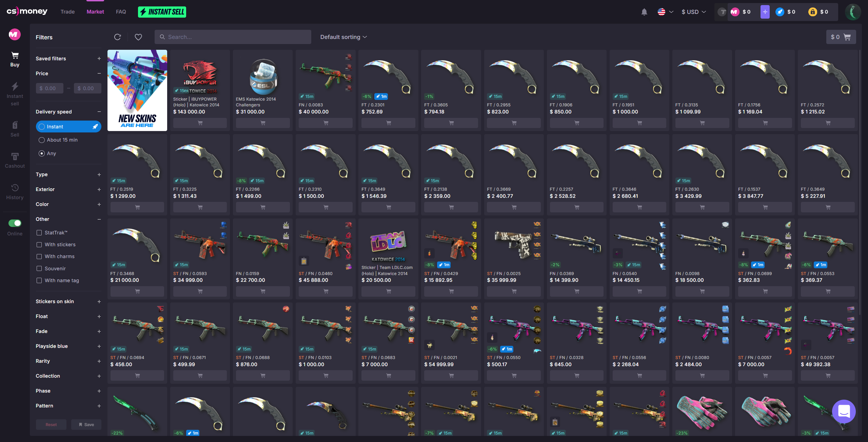Open favorites heart icon

pyautogui.click(x=138, y=37)
